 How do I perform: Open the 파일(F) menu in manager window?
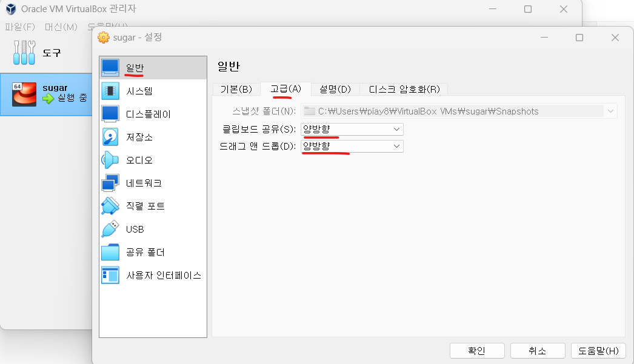pyautogui.click(x=20, y=27)
